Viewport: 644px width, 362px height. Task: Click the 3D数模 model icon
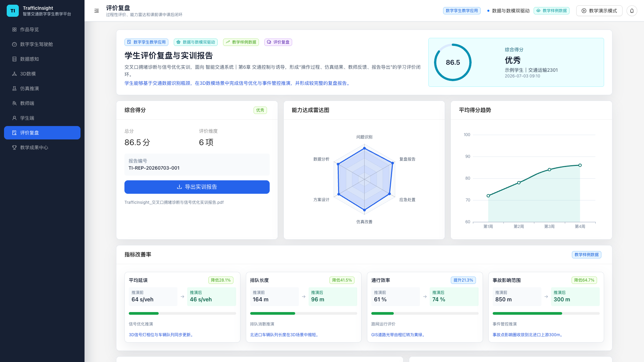point(14,74)
